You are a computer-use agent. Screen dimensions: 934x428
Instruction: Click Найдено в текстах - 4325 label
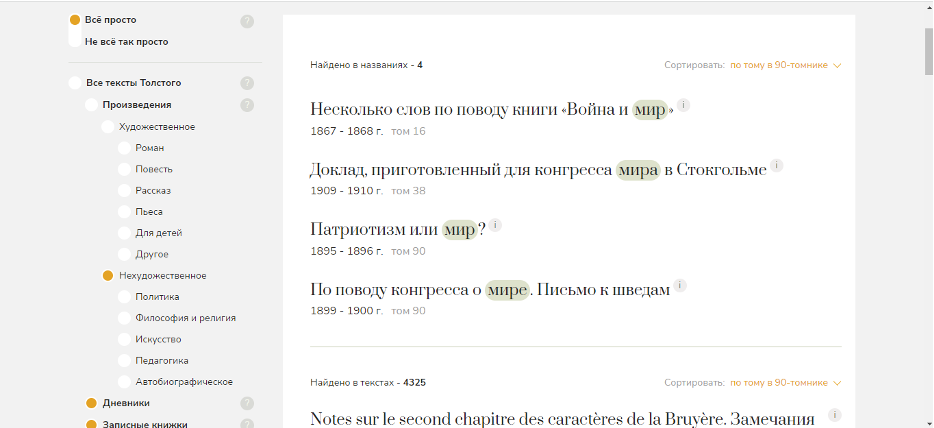tap(368, 383)
